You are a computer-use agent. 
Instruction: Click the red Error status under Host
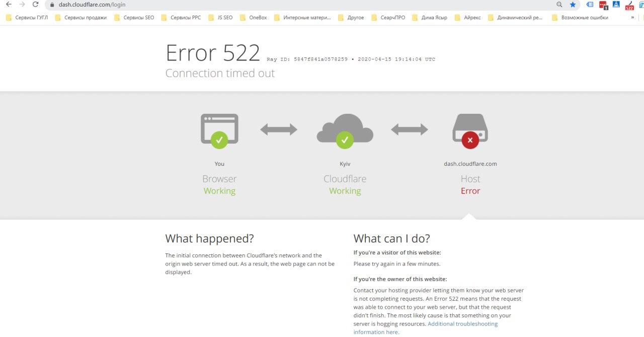tap(470, 191)
